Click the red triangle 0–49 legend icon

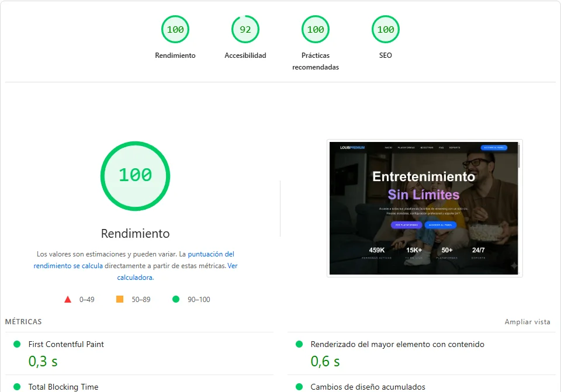(68, 299)
